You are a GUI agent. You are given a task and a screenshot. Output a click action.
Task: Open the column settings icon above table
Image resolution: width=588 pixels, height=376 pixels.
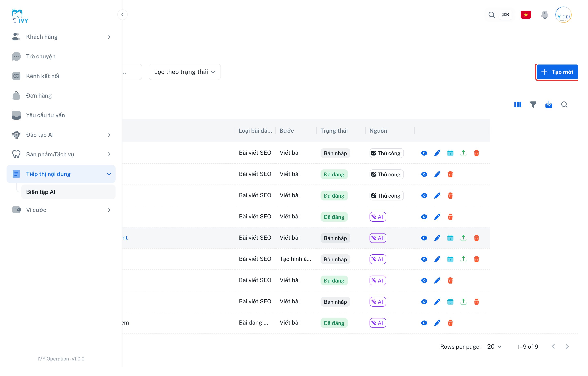click(517, 105)
